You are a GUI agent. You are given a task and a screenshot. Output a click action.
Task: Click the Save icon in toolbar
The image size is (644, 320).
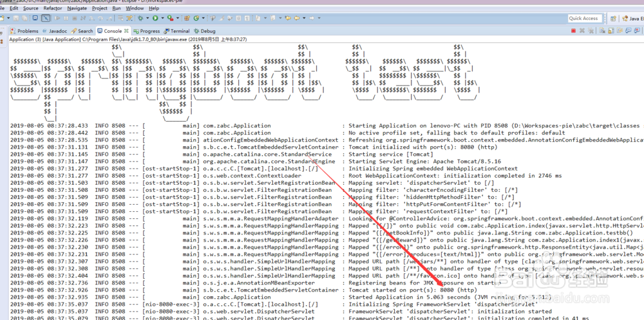pos(15,18)
